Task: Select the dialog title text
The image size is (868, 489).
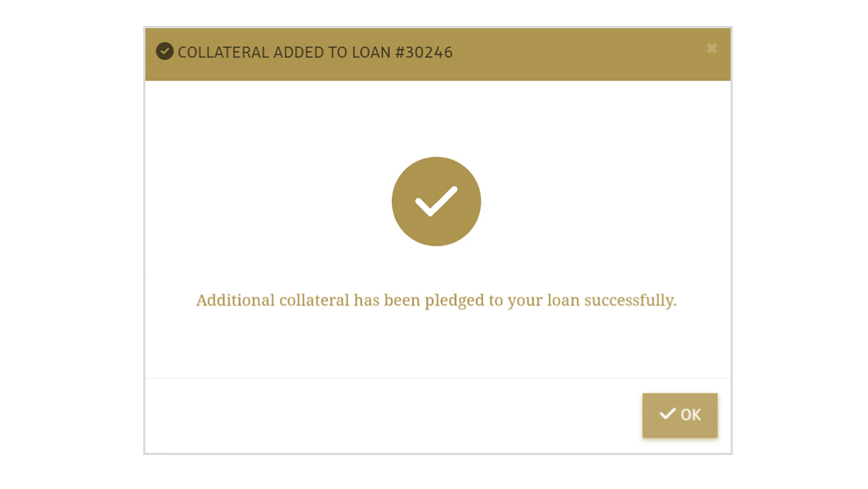Action: (315, 53)
